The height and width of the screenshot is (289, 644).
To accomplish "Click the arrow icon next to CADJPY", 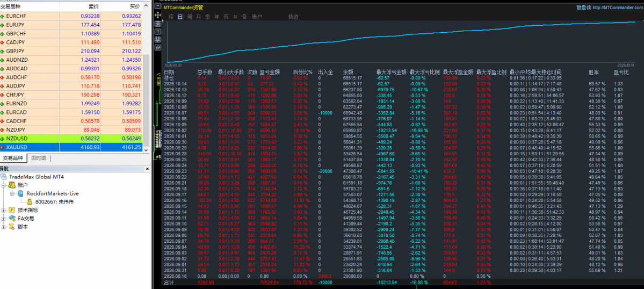I will click(3, 42).
